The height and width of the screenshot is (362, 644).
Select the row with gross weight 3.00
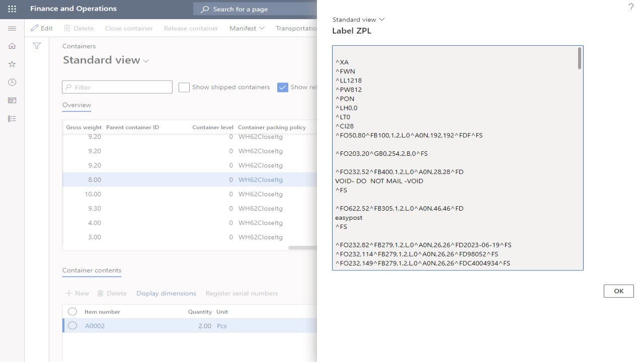point(190,237)
